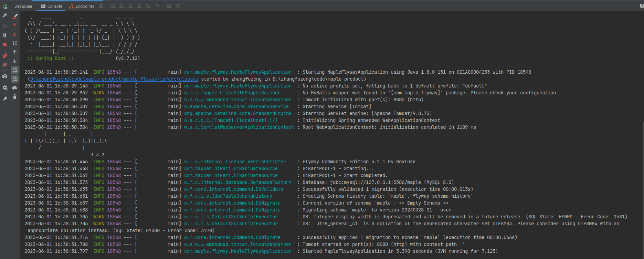
Task: Click 'Tomcat started on port(s): 8080' message
Action: coord(384,244)
